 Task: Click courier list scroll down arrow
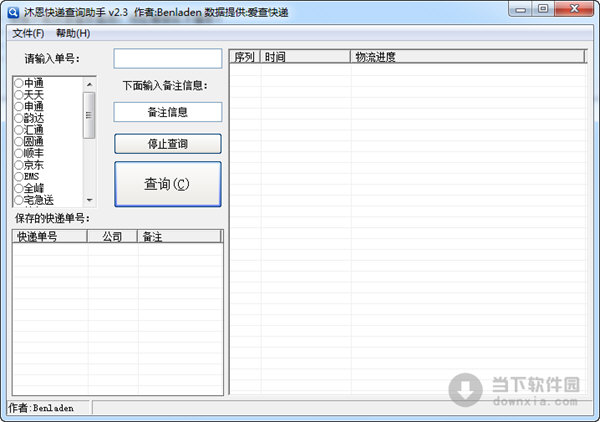[x=89, y=200]
